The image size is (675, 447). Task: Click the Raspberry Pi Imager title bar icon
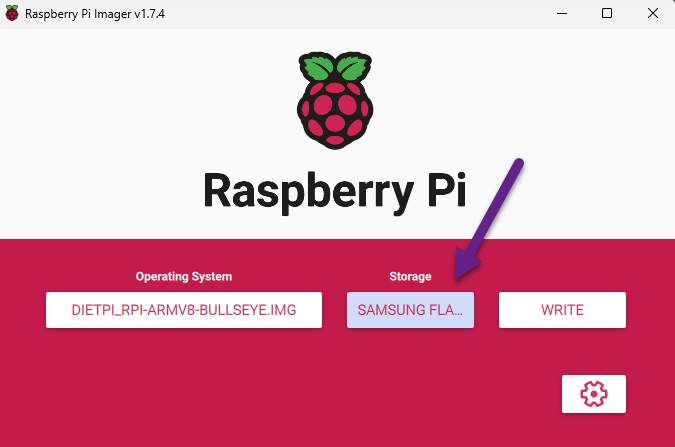click(x=12, y=13)
